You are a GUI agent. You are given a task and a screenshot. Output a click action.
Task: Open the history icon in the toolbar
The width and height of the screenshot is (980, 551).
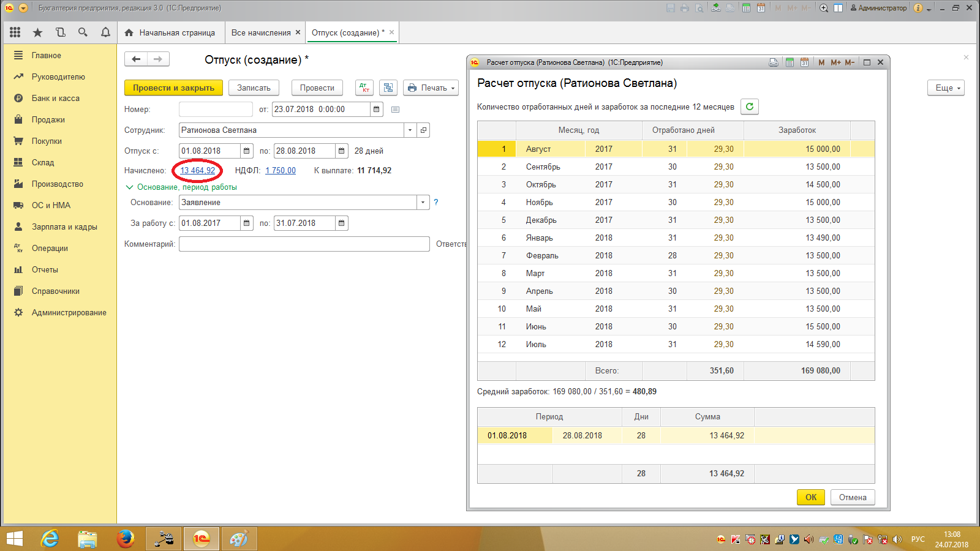(60, 32)
